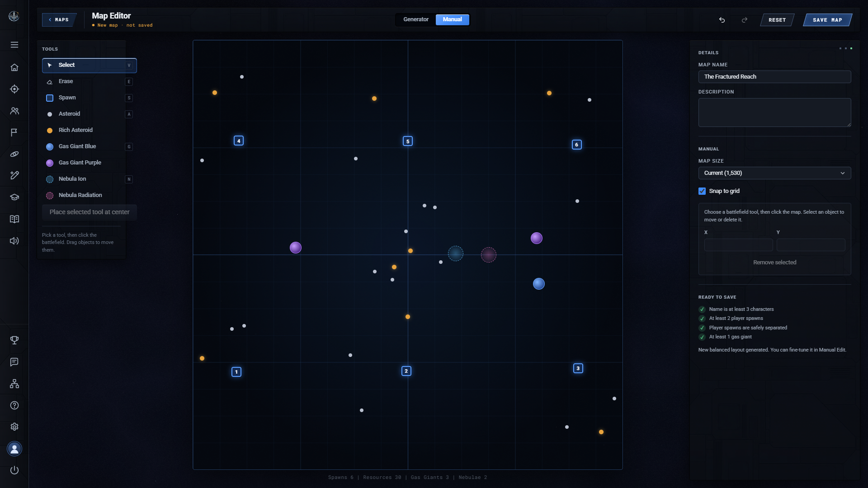Open the players group icon in sidebar
868x488 pixels.
tap(14, 111)
